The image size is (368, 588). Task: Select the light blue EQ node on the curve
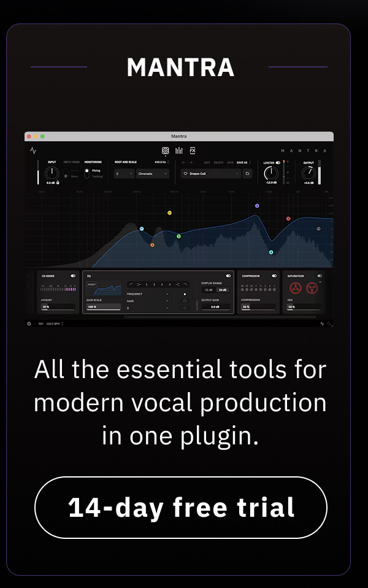pyautogui.click(x=142, y=229)
